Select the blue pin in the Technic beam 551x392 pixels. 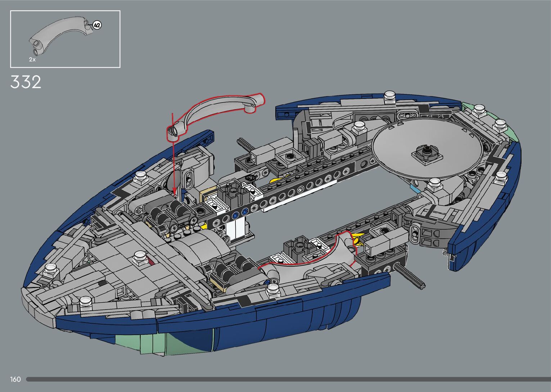coord(236,215)
